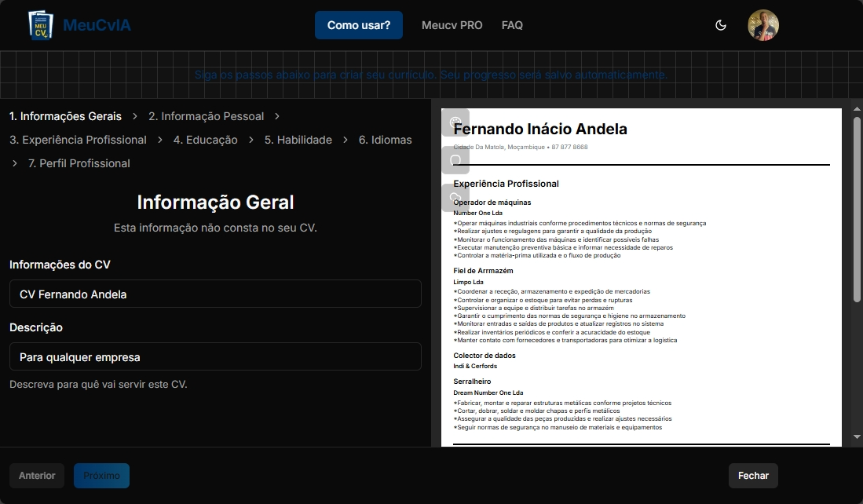Image resolution: width=863 pixels, height=504 pixels.
Task: Open step "7. Perfil Profissional"
Action: [x=79, y=163]
